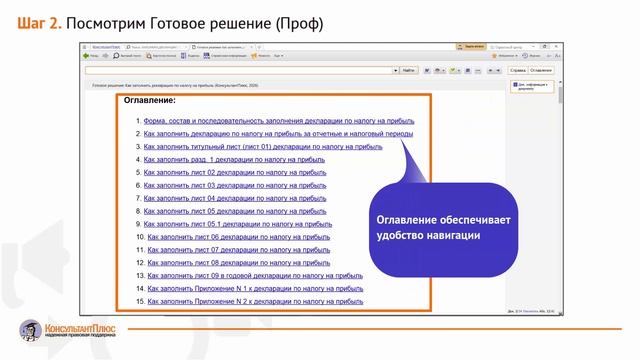This screenshot has height=360, width=640.
Task: Expand the print options dropdown arrow
Action: coord(443,71)
